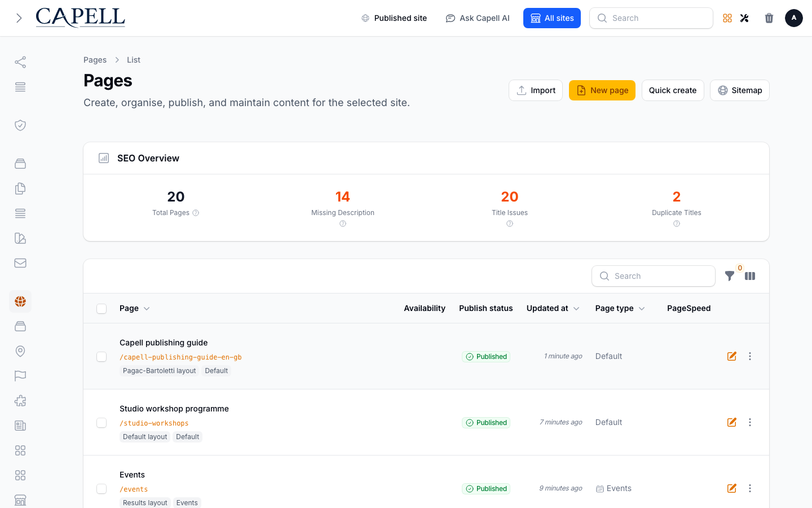The image size is (812, 508).
Task: Open the map pin icon in the sidebar
Action: pos(20,351)
